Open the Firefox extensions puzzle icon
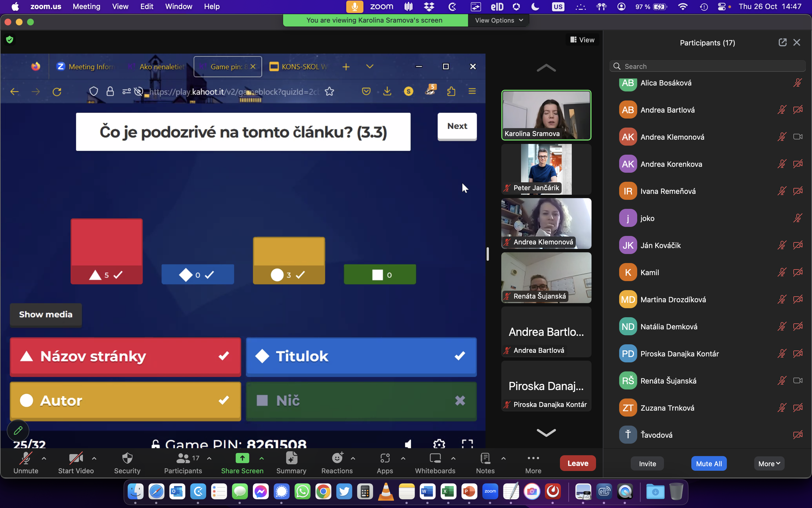812x508 pixels. click(x=451, y=91)
